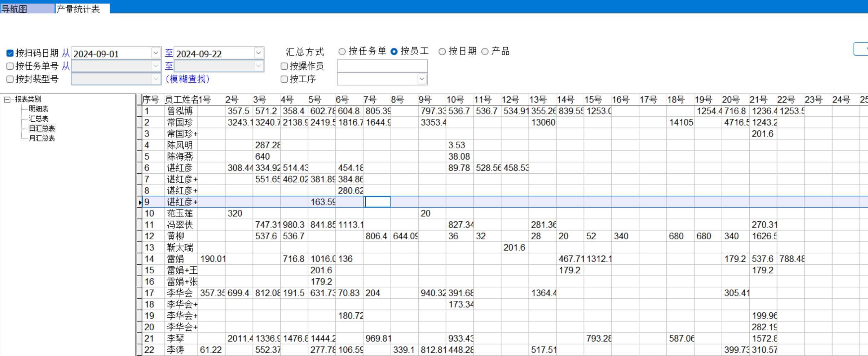Tick the 按操作员 checkbox
This screenshot has width=868, height=356.
(284, 66)
